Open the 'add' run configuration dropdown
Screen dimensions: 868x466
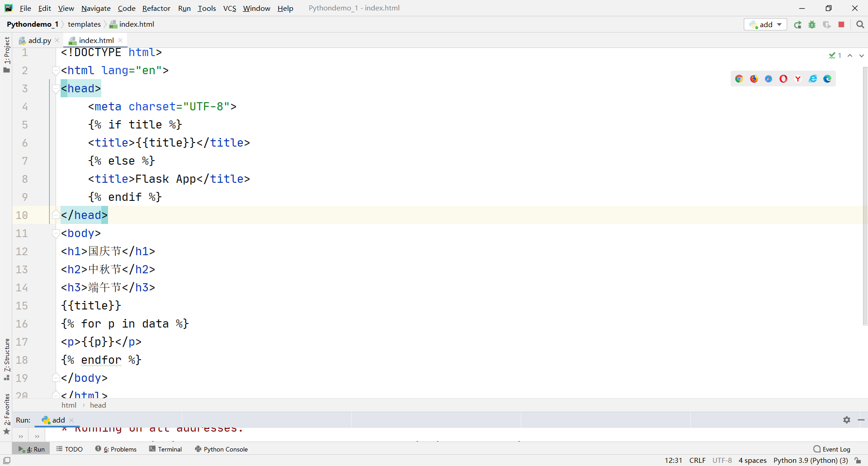(765, 25)
